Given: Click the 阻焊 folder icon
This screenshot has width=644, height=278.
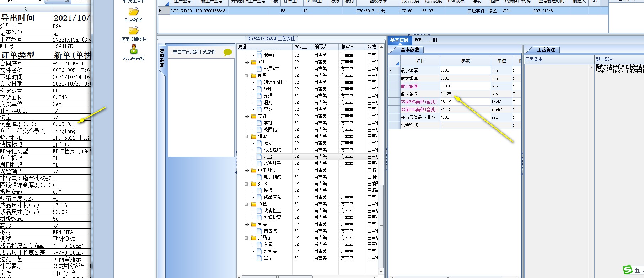Looking at the screenshot, I should 253,75.
